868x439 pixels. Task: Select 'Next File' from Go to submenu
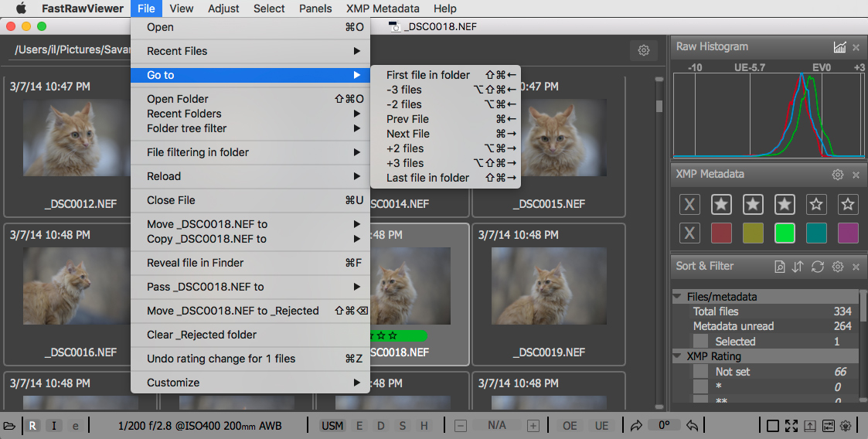[408, 134]
